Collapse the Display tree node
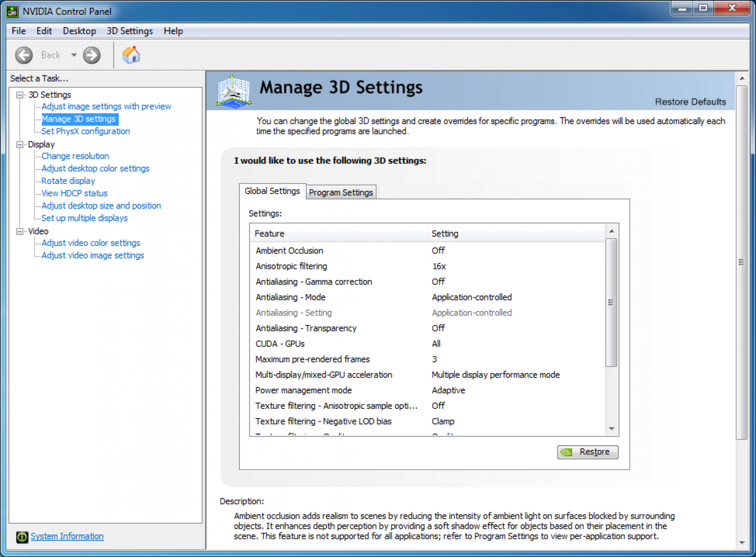 [20, 144]
